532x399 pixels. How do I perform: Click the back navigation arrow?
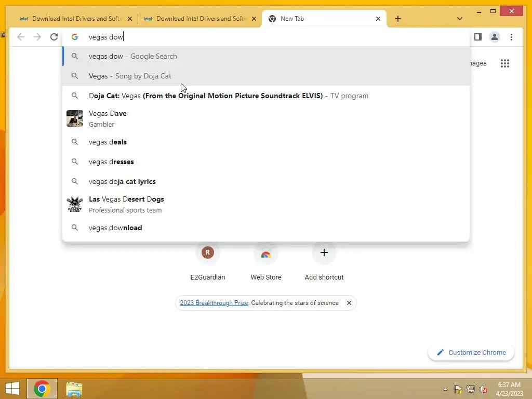click(21, 37)
